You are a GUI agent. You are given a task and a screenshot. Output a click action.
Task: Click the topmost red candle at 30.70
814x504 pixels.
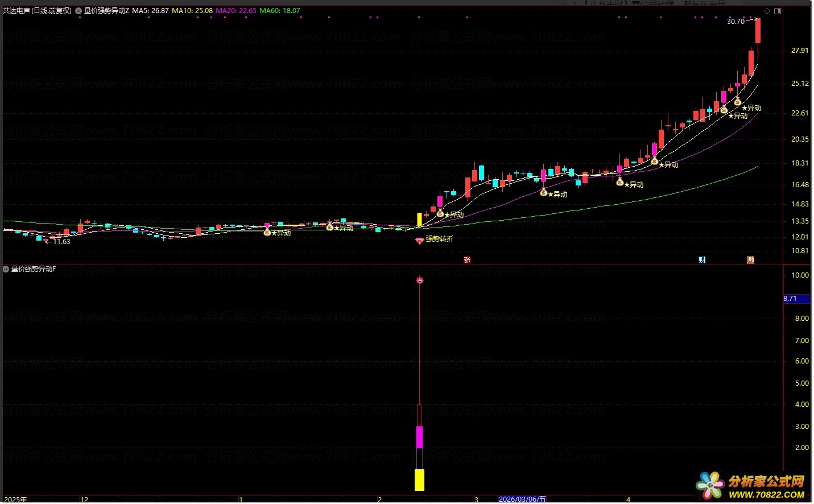coord(758,31)
